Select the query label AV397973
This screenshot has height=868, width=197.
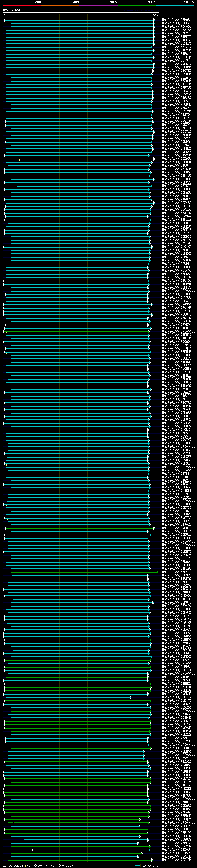[x=11, y=10]
